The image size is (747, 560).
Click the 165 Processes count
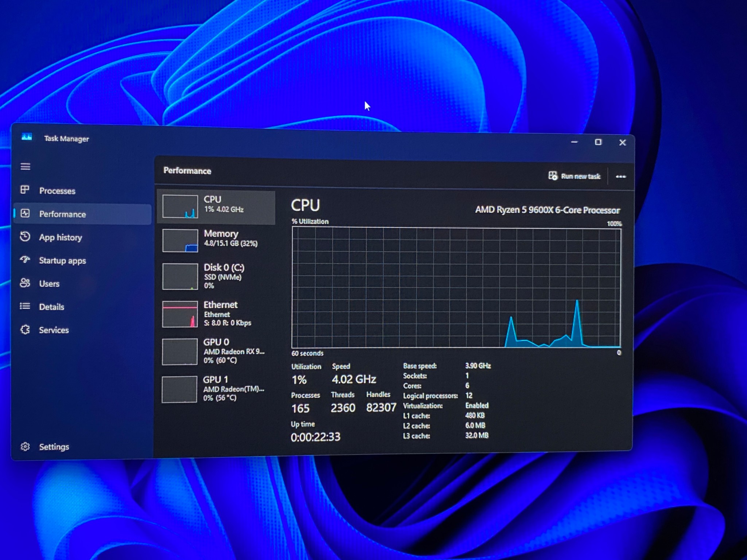click(x=301, y=408)
